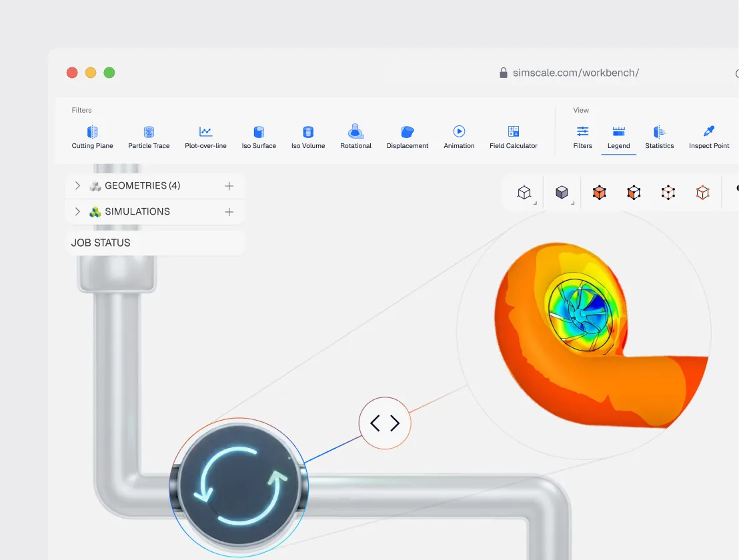Image resolution: width=739 pixels, height=560 pixels.
Task: Add an Iso Volume filter
Action: 308,137
